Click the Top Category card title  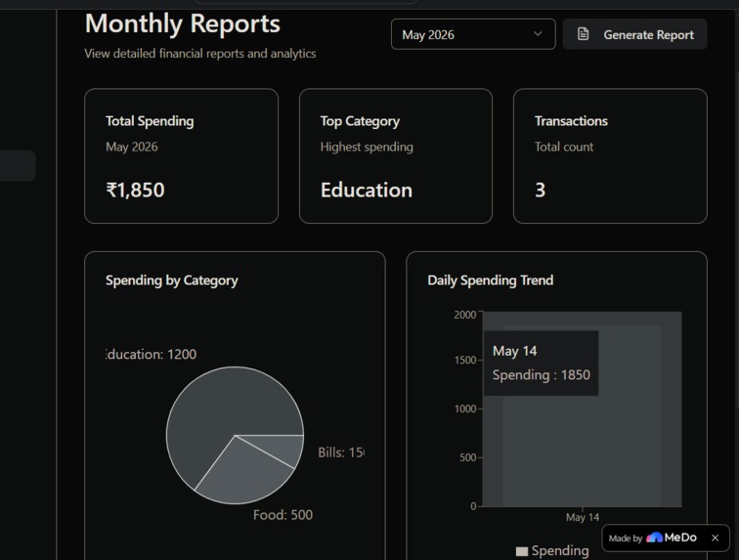360,121
